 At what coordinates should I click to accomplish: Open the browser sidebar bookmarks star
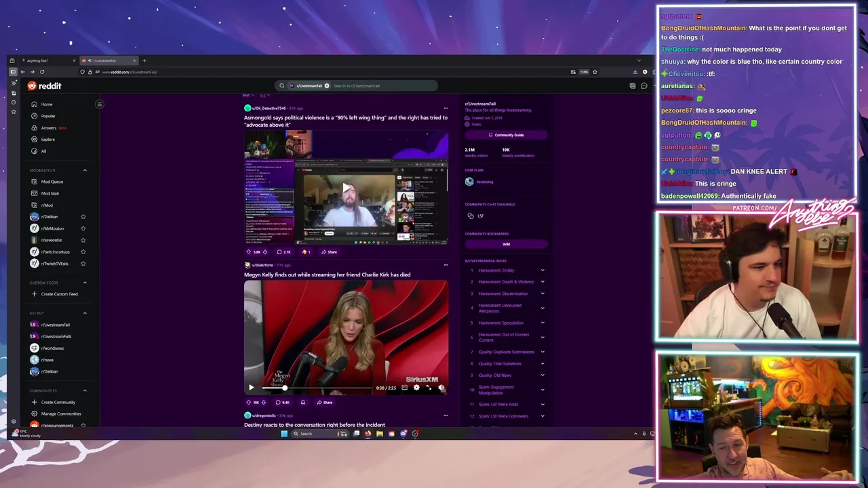(14, 112)
